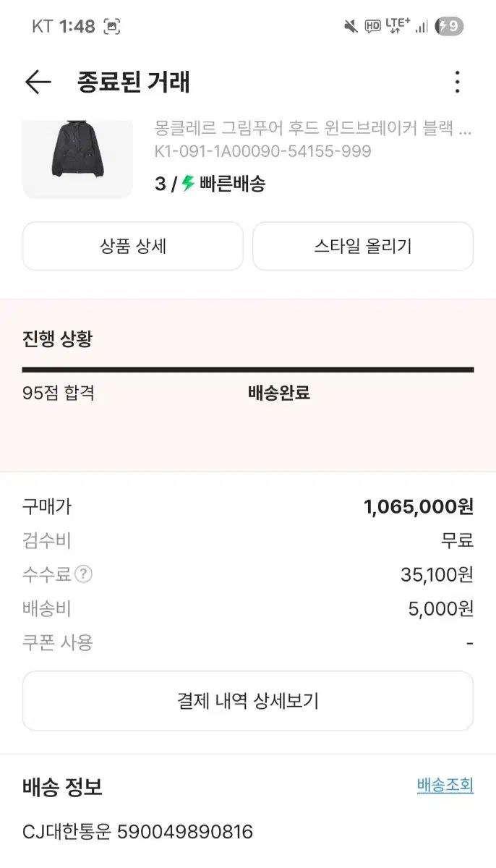
Task: Tap the muted sound status icon
Action: point(351,27)
